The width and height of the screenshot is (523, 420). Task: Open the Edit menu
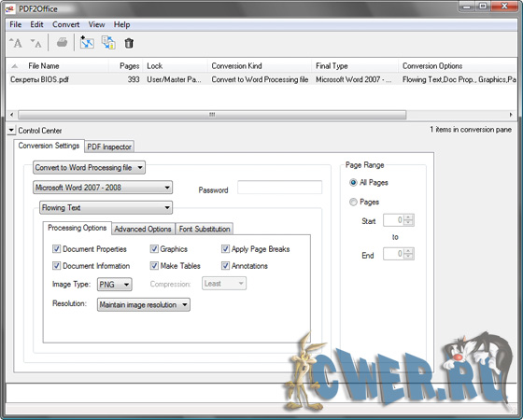point(36,24)
